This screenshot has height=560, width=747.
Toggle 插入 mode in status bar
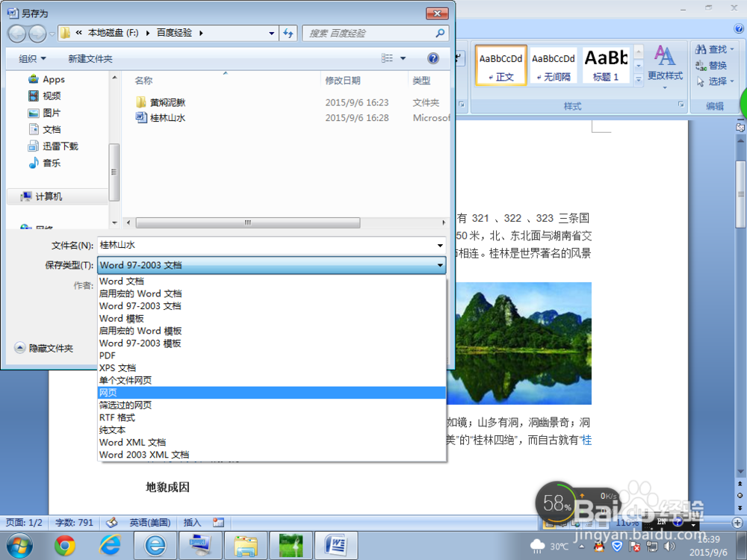point(193,523)
